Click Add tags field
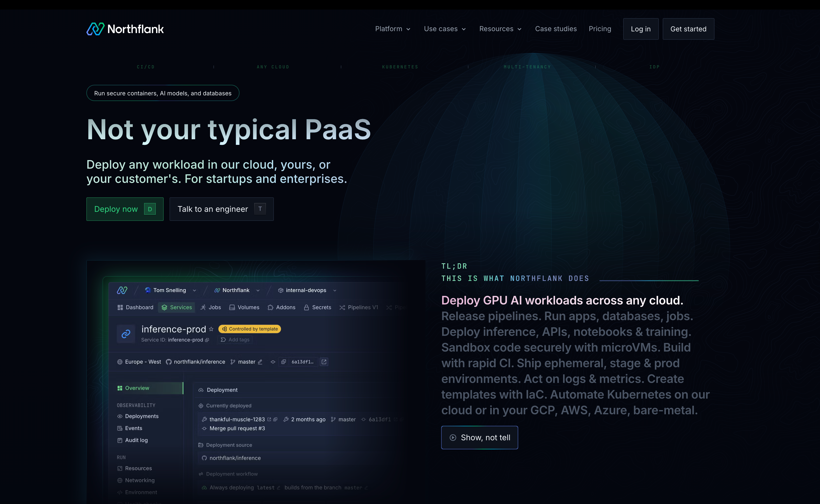The image size is (820, 504). click(x=235, y=340)
